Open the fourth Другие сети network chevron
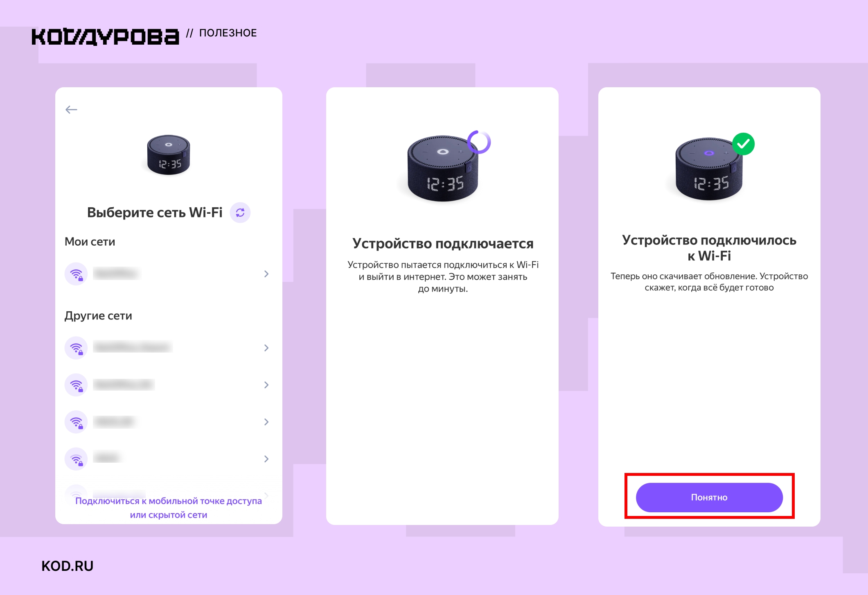Image resolution: width=868 pixels, height=595 pixels. 266,459
